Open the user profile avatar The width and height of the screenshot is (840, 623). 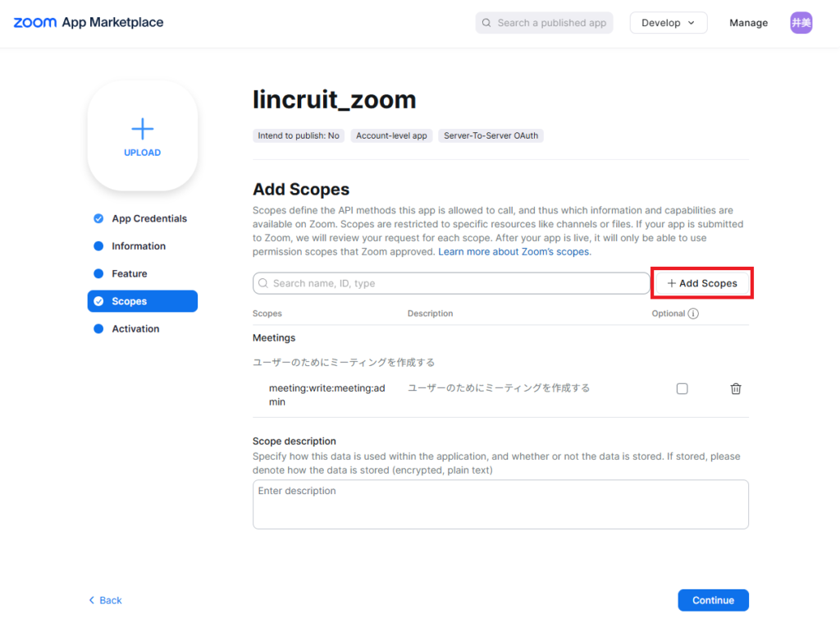coord(801,23)
